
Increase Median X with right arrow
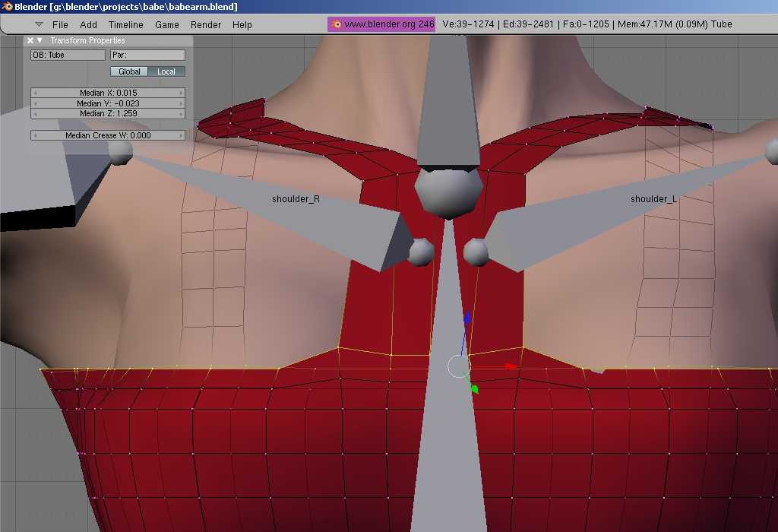pos(181,93)
